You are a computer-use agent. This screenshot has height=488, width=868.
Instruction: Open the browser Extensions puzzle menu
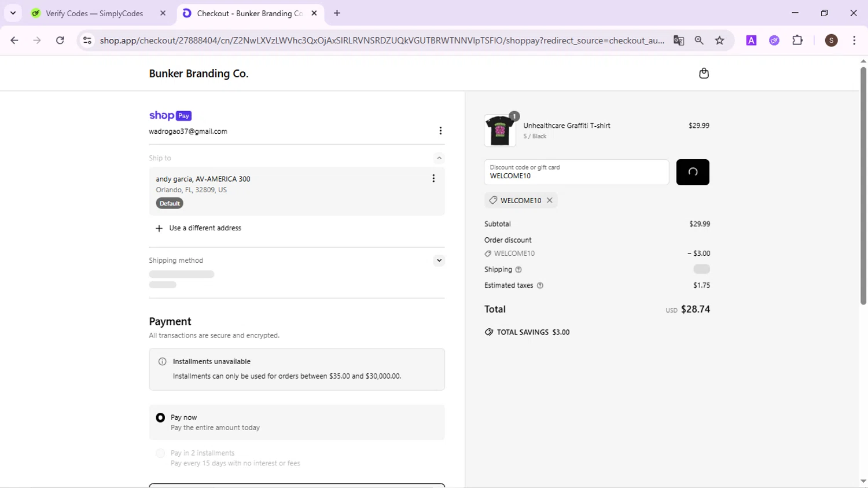[797, 41]
